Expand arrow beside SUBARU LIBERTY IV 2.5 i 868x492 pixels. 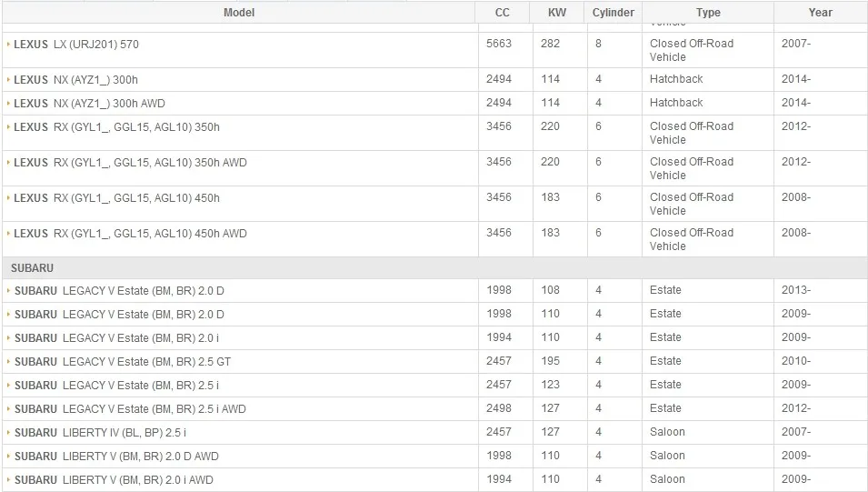click(8, 432)
